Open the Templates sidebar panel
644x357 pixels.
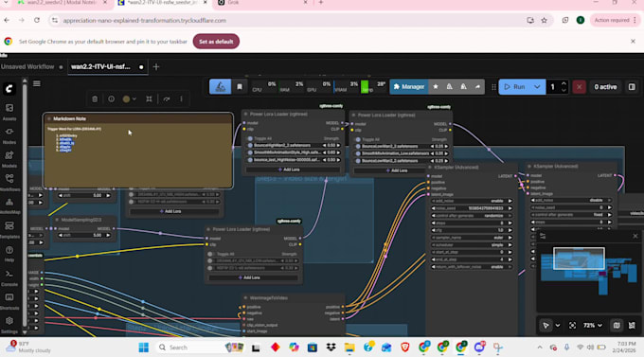tap(9, 230)
